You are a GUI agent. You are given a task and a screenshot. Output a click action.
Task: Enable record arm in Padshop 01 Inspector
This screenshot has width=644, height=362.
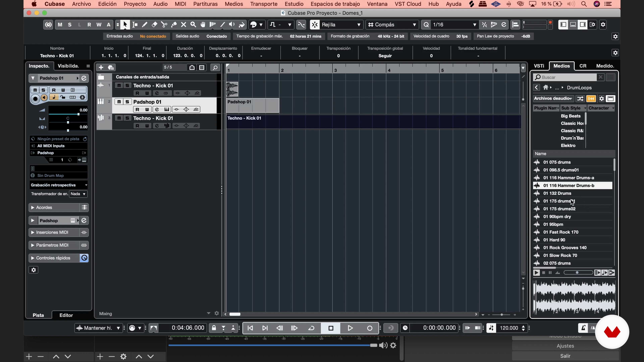coord(35,99)
